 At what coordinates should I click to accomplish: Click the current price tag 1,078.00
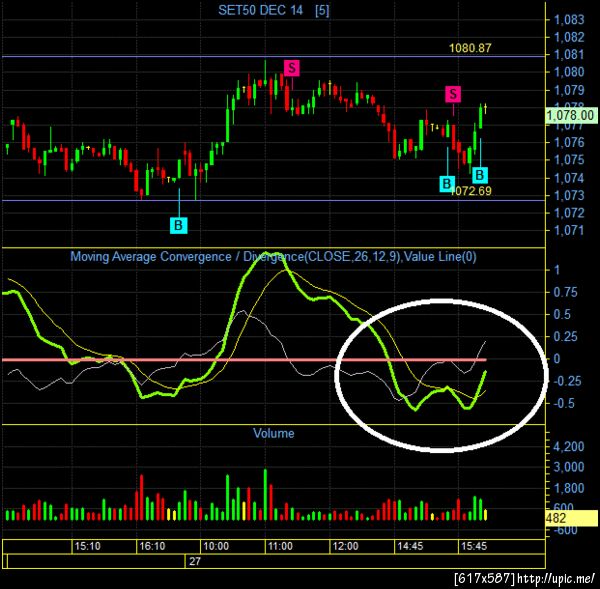[571, 115]
